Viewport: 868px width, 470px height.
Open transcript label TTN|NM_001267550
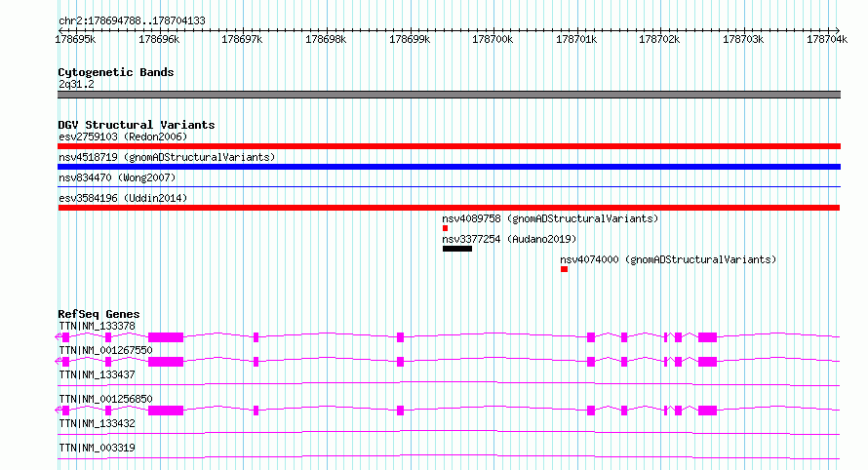point(105,350)
